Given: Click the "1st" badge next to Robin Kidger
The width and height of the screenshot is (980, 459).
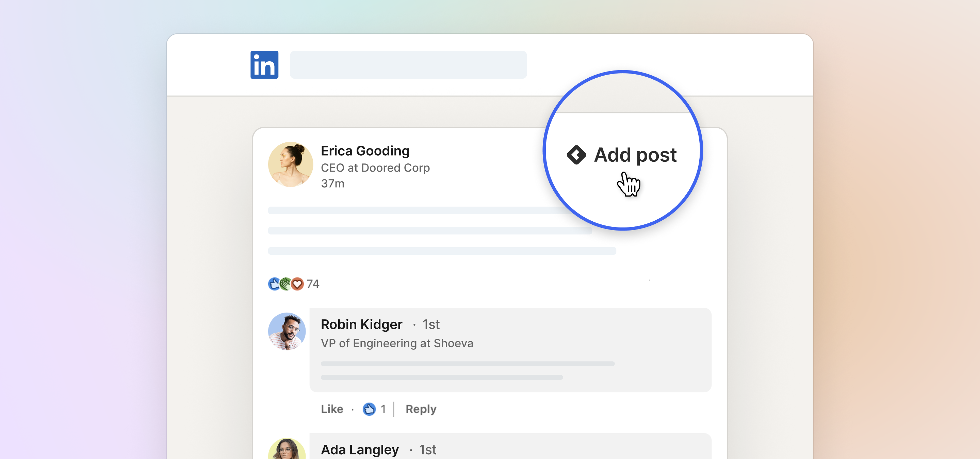Looking at the screenshot, I should [x=431, y=325].
